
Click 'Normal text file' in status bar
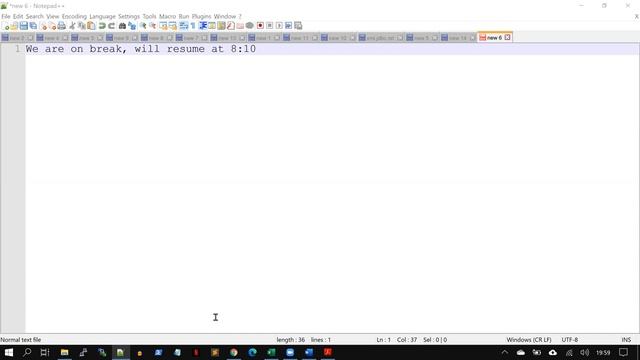pyautogui.click(x=21, y=340)
